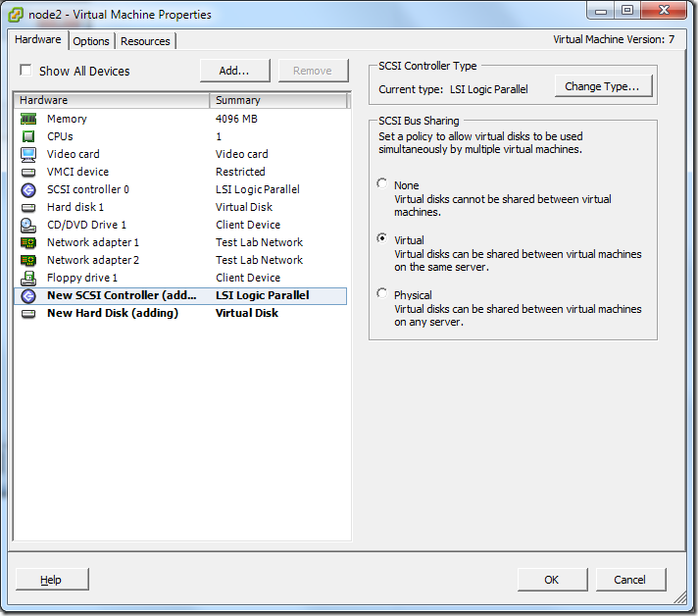The image size is (698, 616).
Task: Select Physical SCSI bus sharing option
Action: pos(381,293)
